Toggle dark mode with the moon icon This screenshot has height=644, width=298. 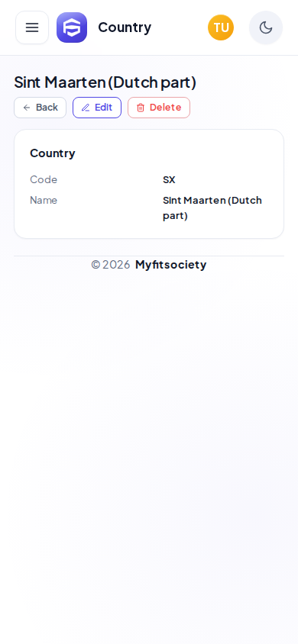[x=266, y=27]
